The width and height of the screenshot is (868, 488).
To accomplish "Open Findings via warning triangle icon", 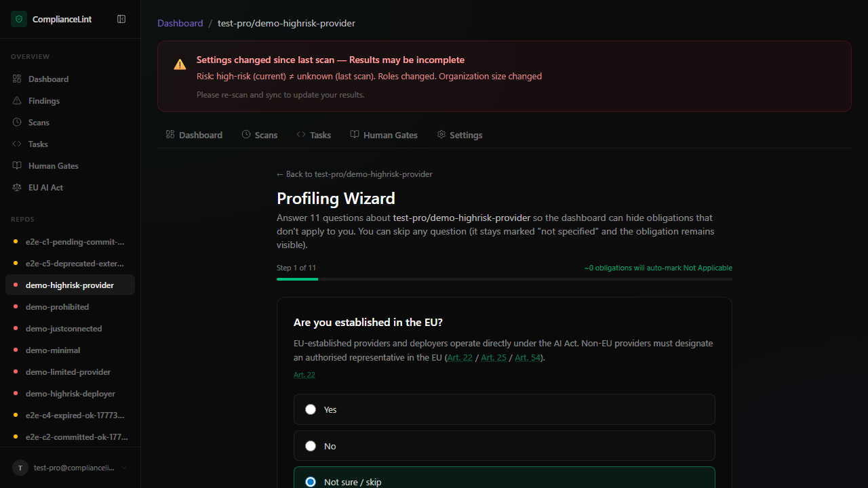I will pyautogui.click(x=17, y=101).
